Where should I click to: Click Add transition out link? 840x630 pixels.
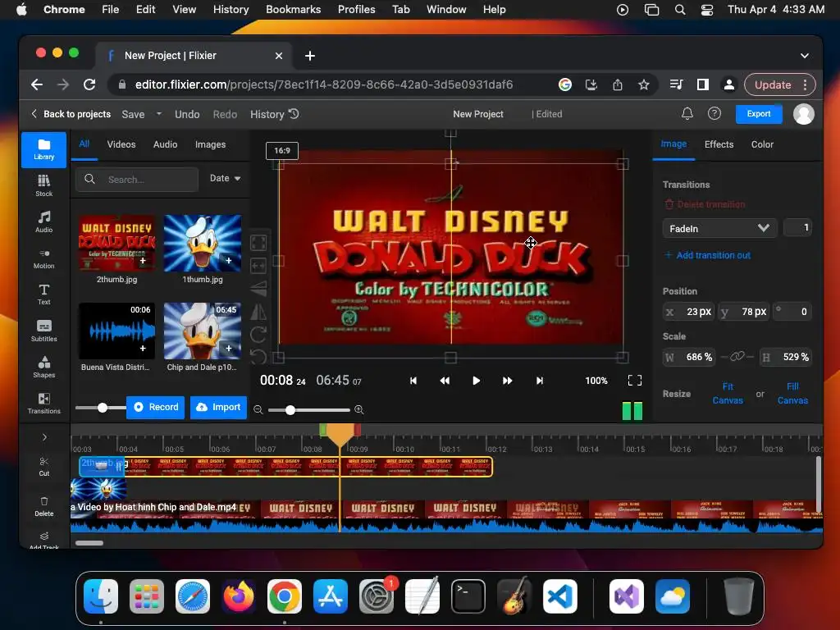(707, 255)
